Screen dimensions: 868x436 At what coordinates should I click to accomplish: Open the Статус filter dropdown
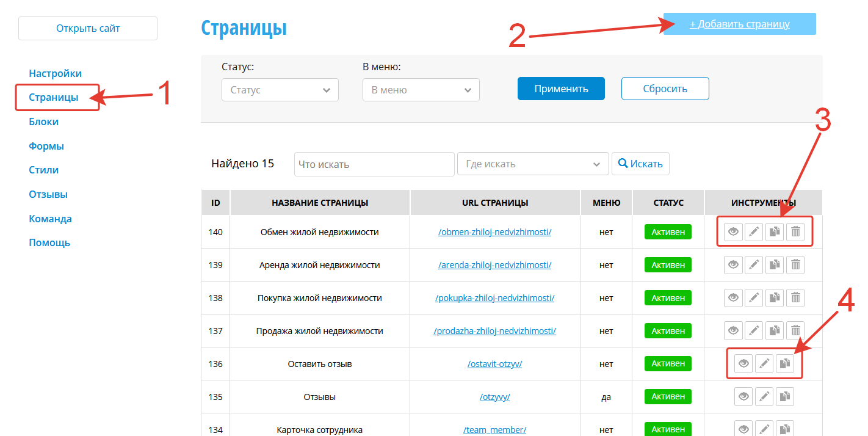pos(280,90)
